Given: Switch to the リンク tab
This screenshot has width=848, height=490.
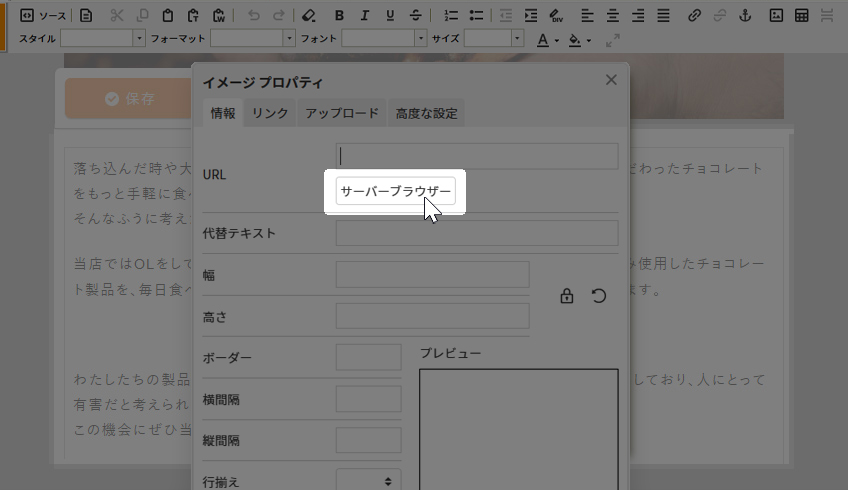Looking at the screenshot, I should coord(270,113).
